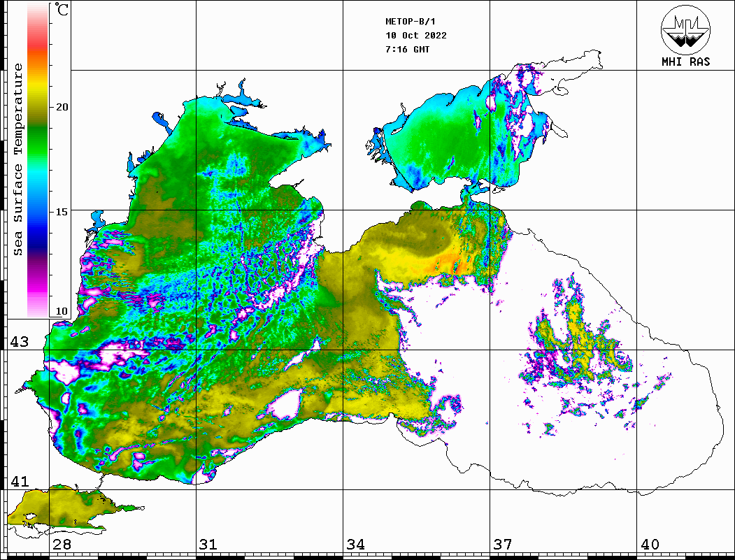Click the longitude label '37'
This screenshot has width=735, height=560.
click(x=503, y=545)
